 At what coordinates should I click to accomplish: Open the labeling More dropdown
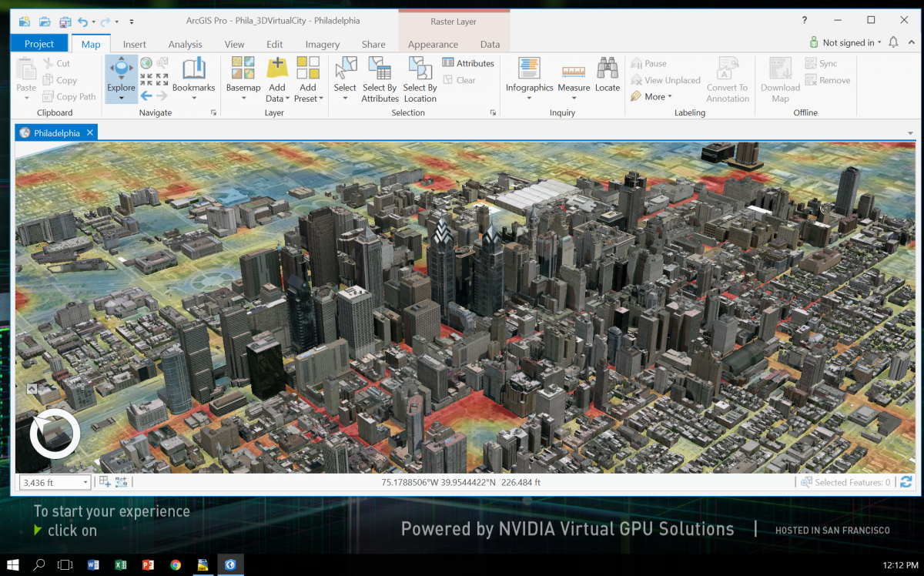click(651, 97)
